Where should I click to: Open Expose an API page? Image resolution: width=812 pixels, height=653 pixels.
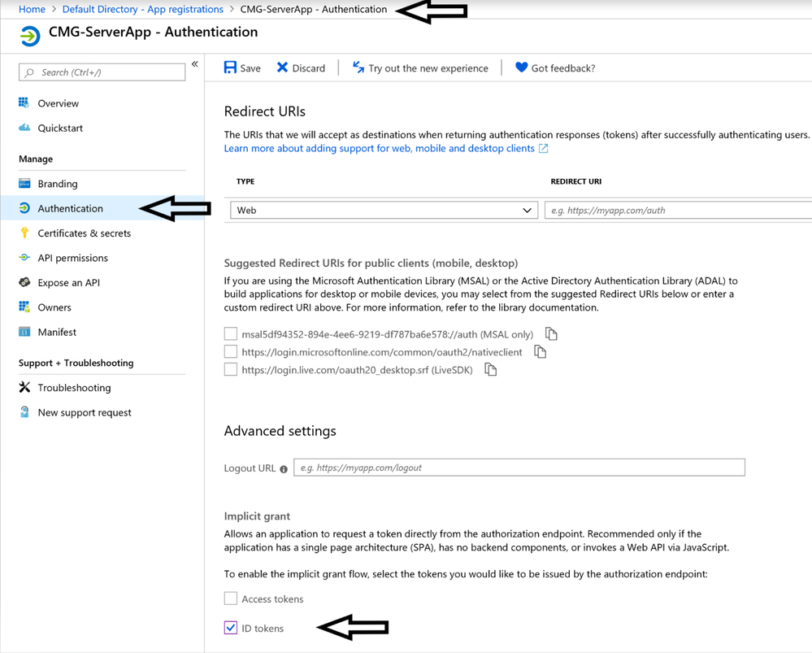point(69,282)
